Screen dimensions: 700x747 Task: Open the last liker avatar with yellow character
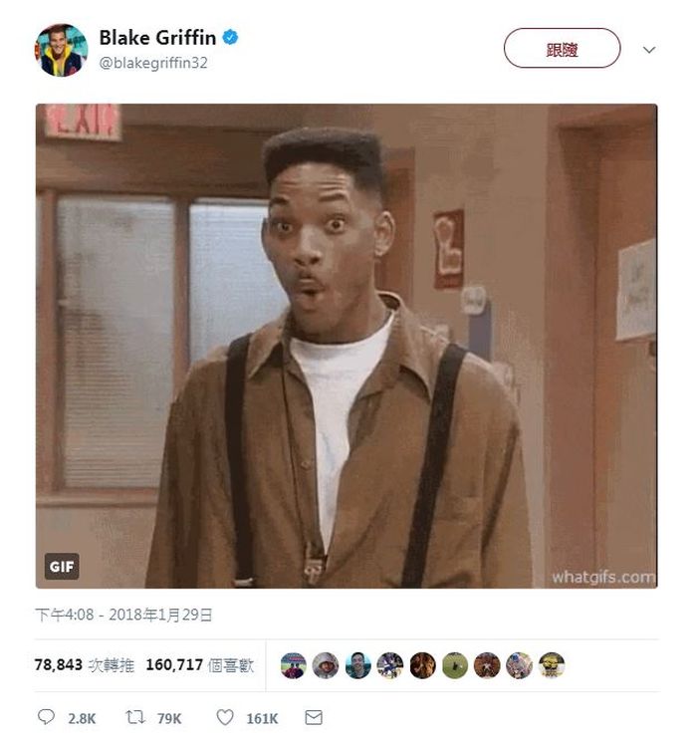(x=552, y=665)
